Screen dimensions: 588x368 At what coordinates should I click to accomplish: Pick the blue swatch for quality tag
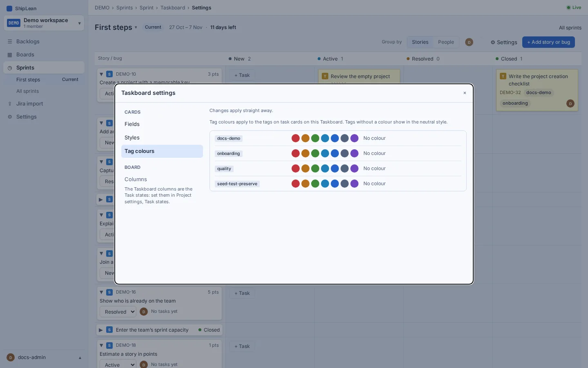click(x=335, y=168)
